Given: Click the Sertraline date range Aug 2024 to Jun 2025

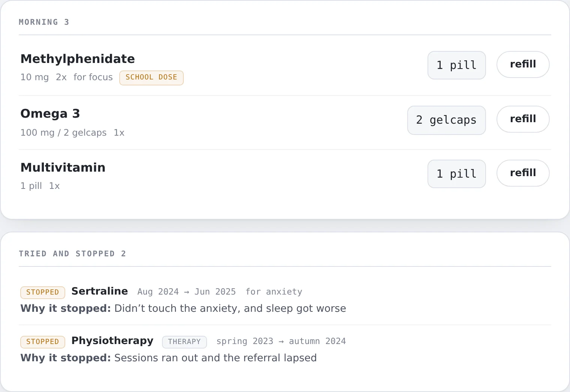Looking at the screenshot, I should tap(187, 292).
